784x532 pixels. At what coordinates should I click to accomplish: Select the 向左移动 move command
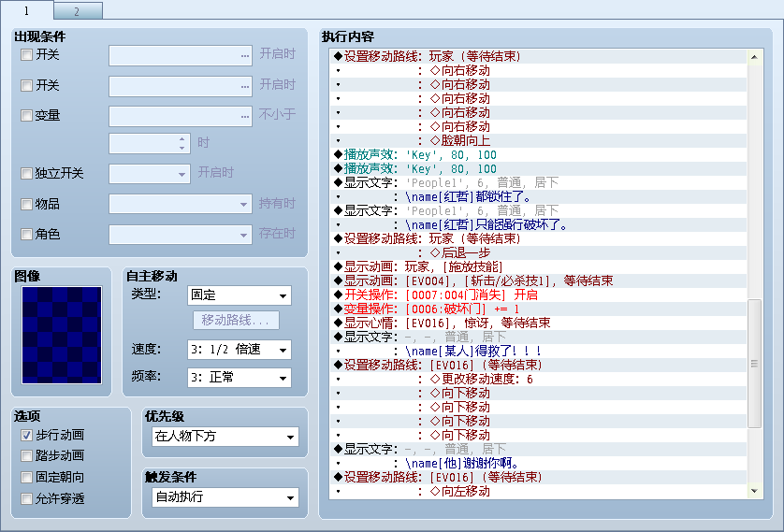(538, 492)
